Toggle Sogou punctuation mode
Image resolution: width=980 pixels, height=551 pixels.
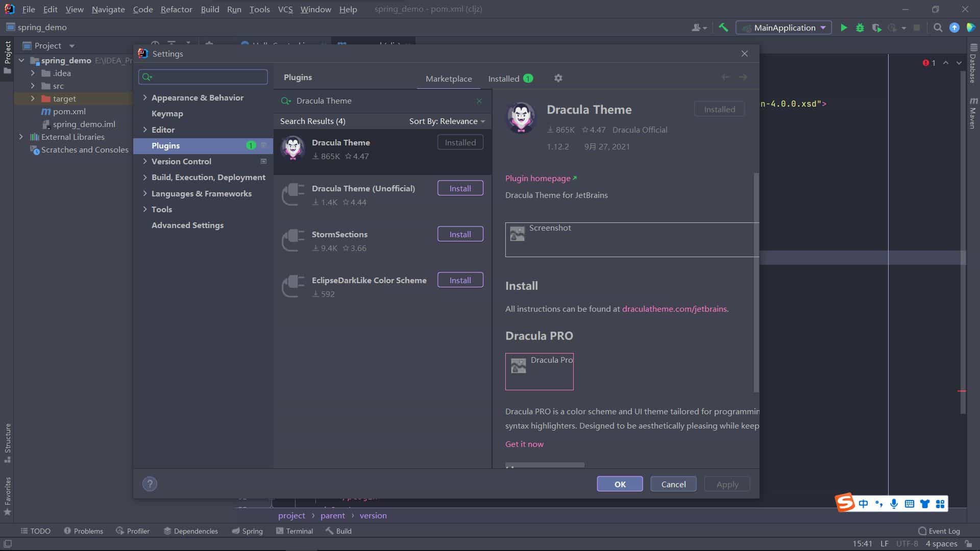pyautogui.click(x=878, y=504)
